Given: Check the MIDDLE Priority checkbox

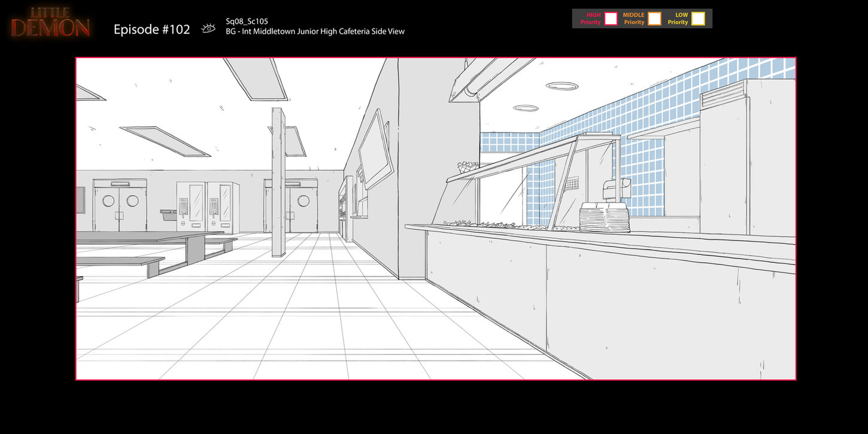Looking at the screenshot, I should 654,19.
